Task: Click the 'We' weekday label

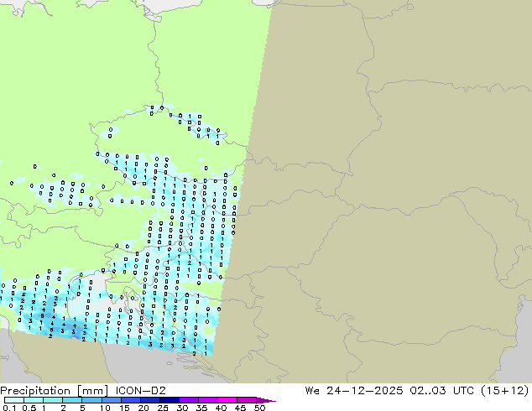Action: [x=312, y=391]
